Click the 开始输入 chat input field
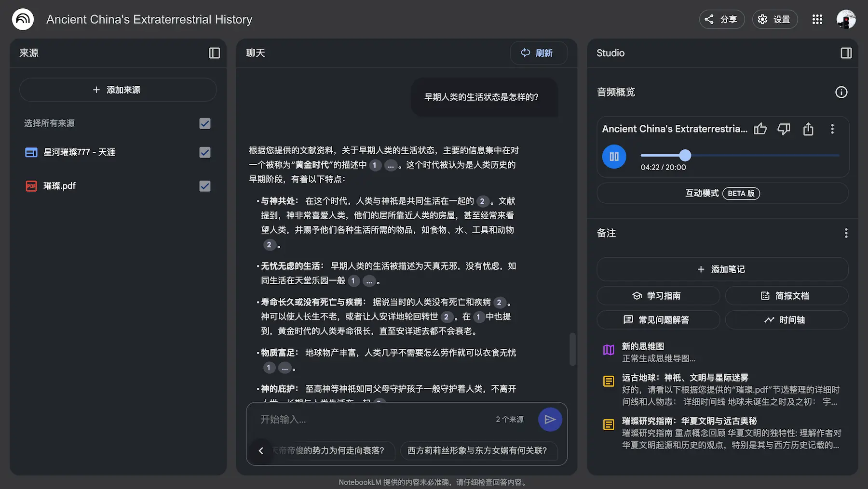Viewport: 868px width, 489px height. pyautogui.click(x=371, y=420)
